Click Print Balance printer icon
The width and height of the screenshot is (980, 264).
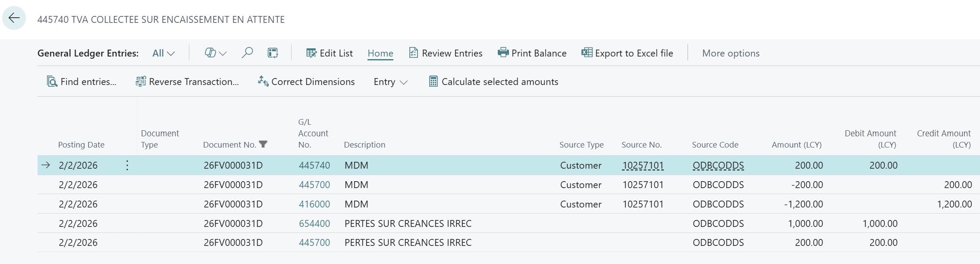point(503,53)
